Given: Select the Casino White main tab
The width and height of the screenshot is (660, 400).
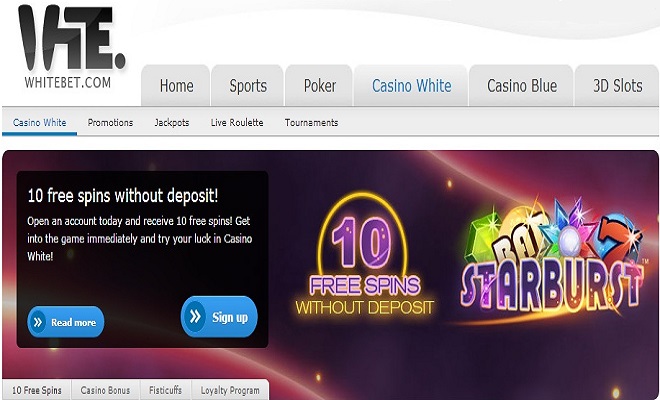Looking at the screenshot, I should click(x=411, y=86).
